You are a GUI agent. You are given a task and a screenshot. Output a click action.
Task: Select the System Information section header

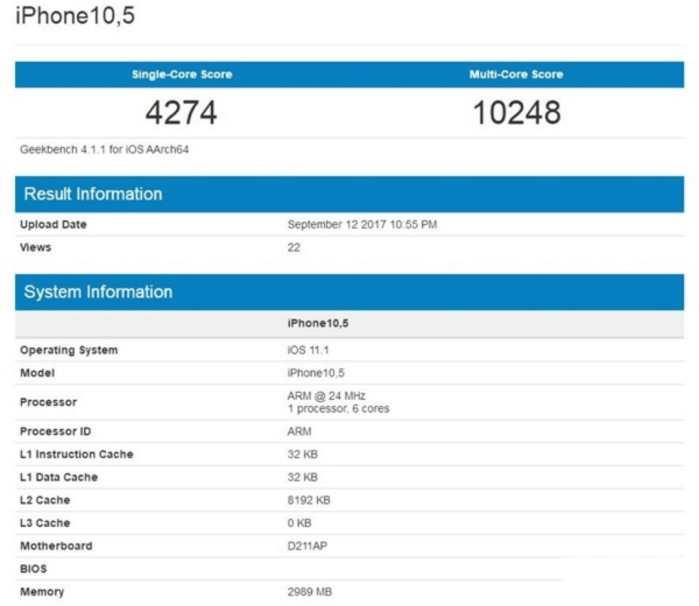click(x=98, y=292)
